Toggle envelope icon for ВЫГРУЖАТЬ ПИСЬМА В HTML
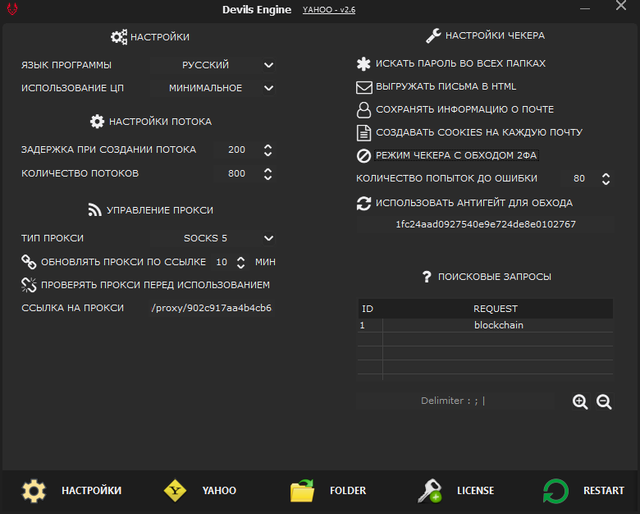This screenshot has height=514, width=640. coord(364,87)
